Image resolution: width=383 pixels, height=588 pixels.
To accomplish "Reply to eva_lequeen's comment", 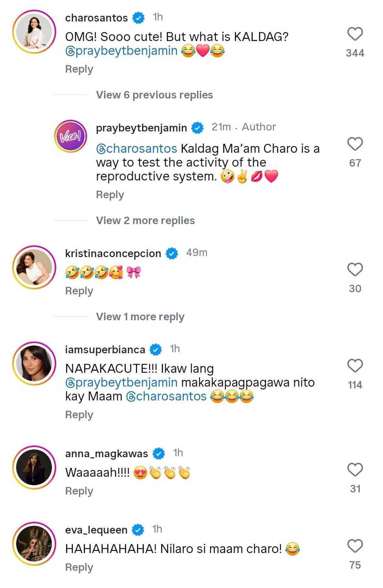I will pos(79,567).
